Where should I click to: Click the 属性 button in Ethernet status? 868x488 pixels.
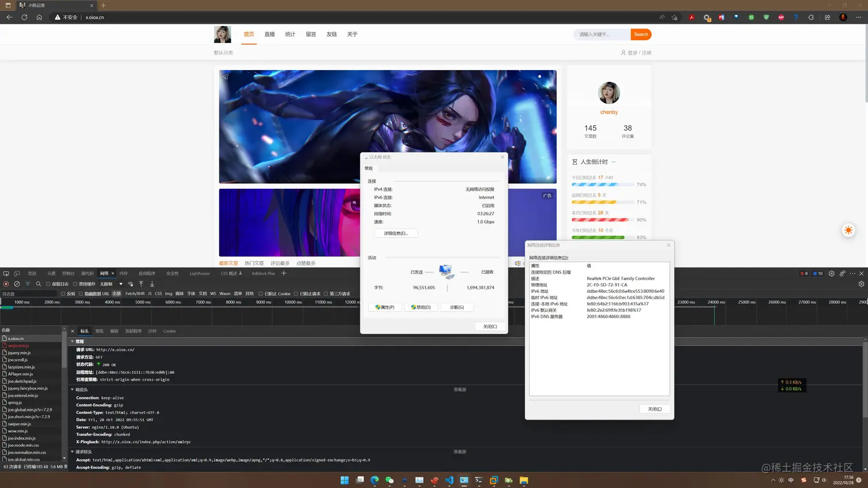[385, 307]
